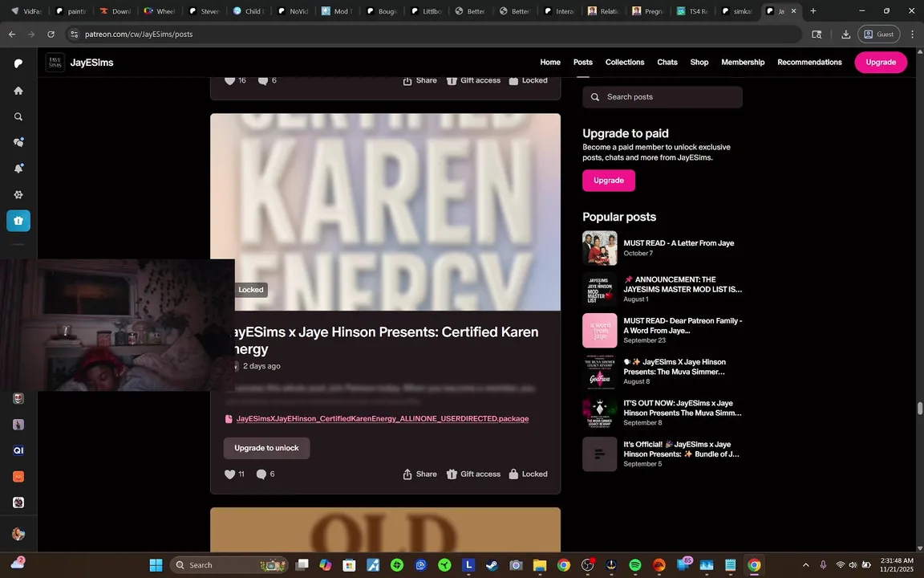This screenshot has height=578, width=924.
Task: Open IT'S OUT NOW popular post from September 8
Action: click(683, 408)
